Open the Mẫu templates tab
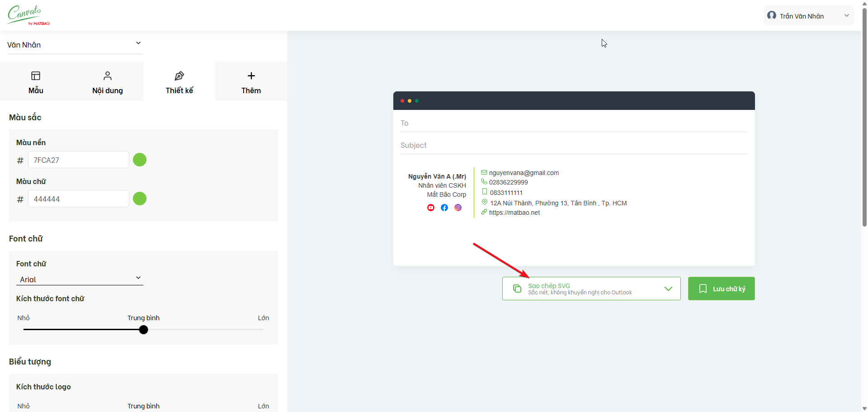Viewport: 868px width, 412px height. (36, 82)
